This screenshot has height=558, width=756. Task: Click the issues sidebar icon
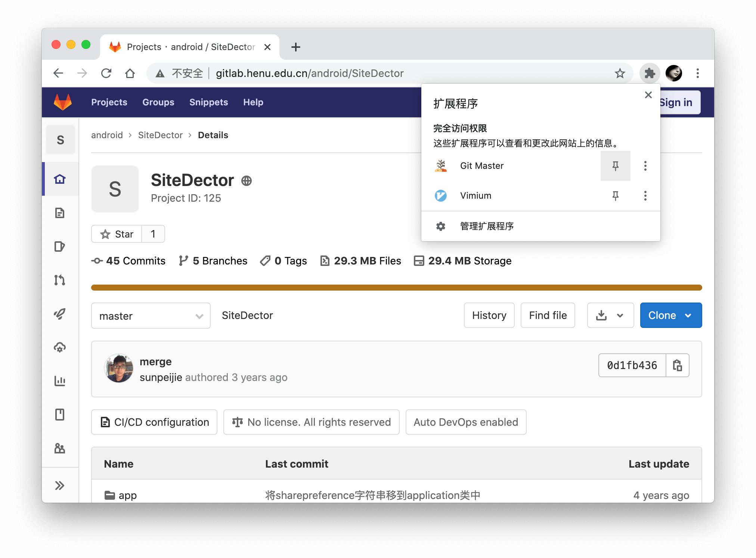(61, 246)
